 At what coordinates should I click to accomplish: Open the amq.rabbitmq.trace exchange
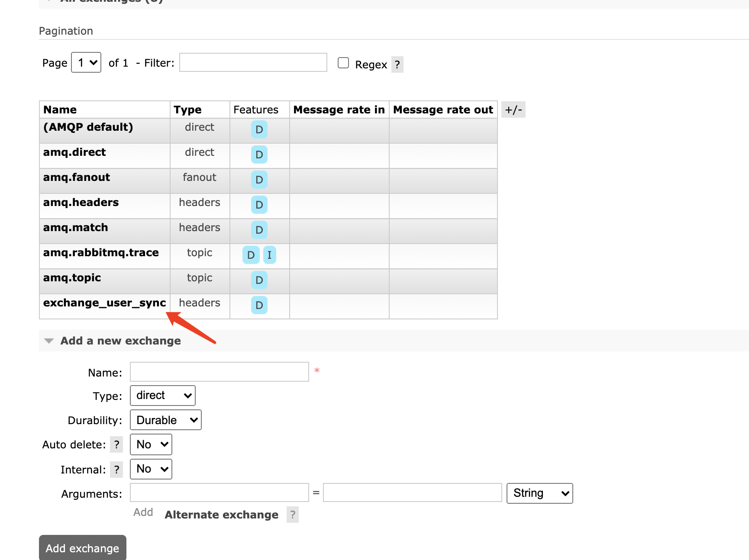(101, 252)
